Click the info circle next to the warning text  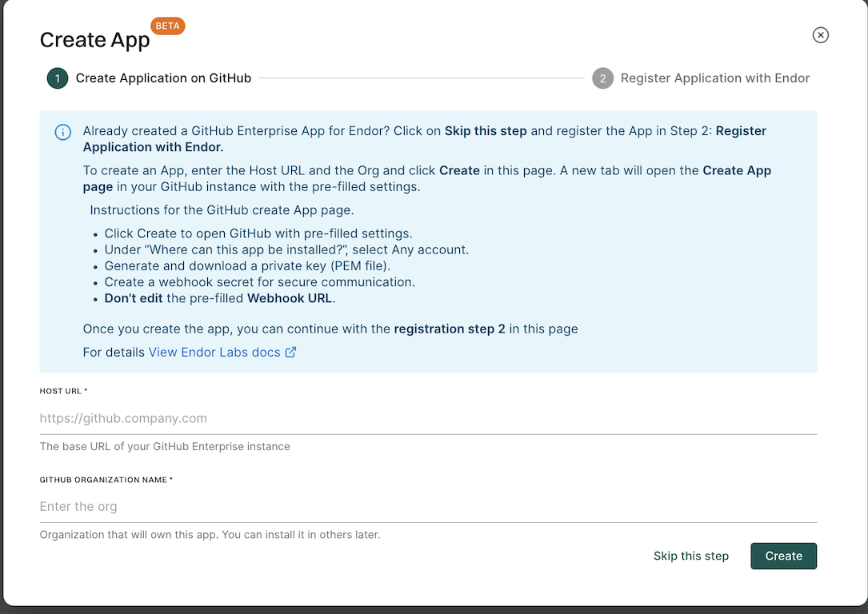62,132
